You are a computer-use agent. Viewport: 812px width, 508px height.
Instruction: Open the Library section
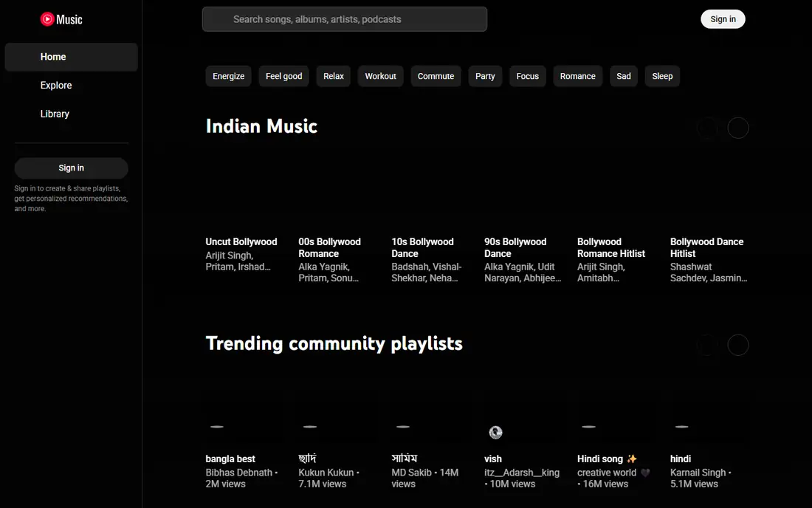72,114
